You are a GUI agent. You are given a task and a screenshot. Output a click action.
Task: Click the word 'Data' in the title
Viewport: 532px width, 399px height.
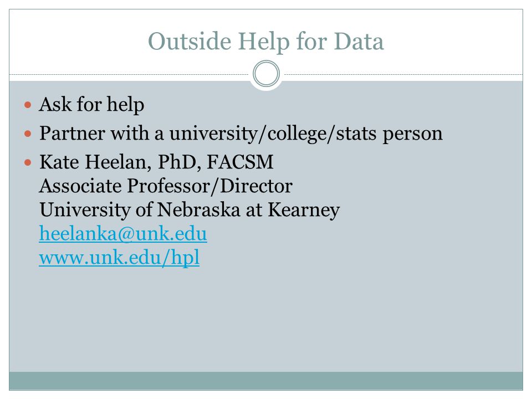tap(359, 42)
